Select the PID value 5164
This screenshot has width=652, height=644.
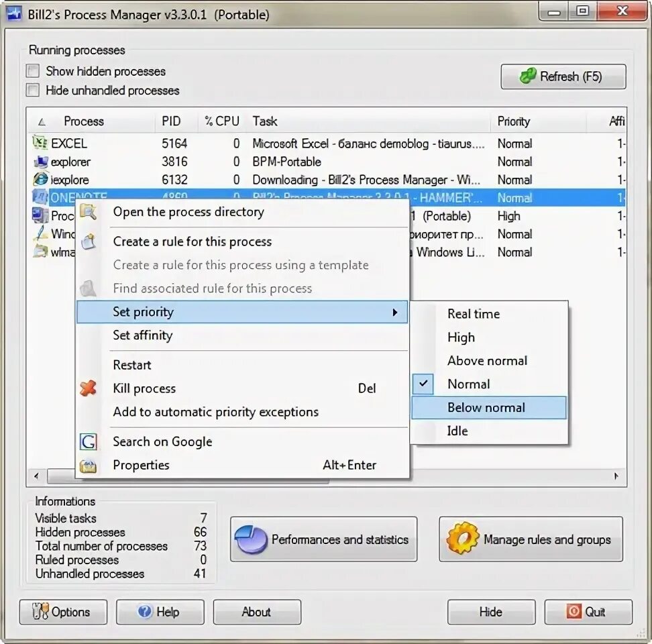tap(174, 144)
